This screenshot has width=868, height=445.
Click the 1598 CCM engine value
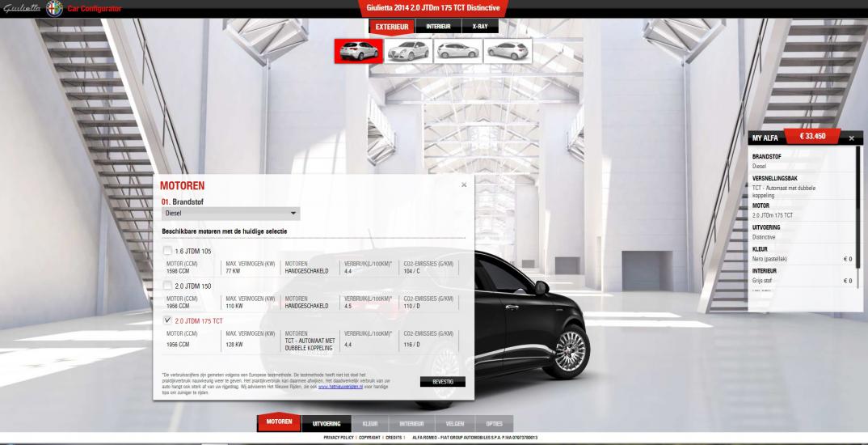pos(178,272)
